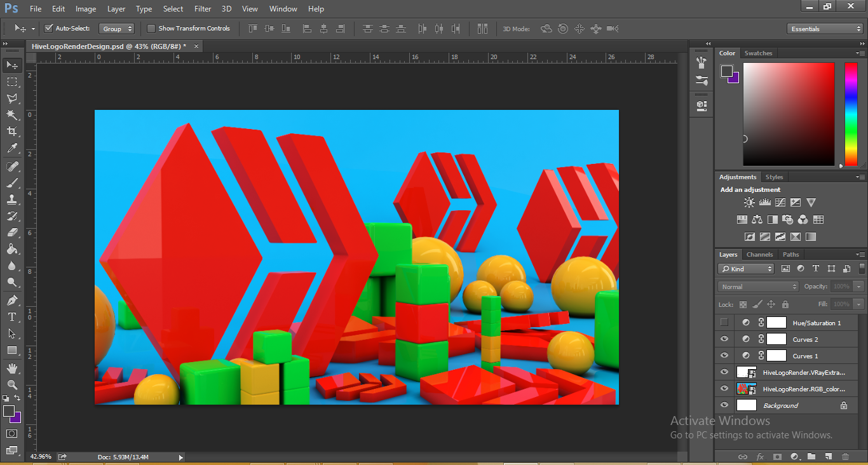This screenshot has width=868, height=465.
Task: Click the toolbox foreground color swatch
Action: [8, 411]
